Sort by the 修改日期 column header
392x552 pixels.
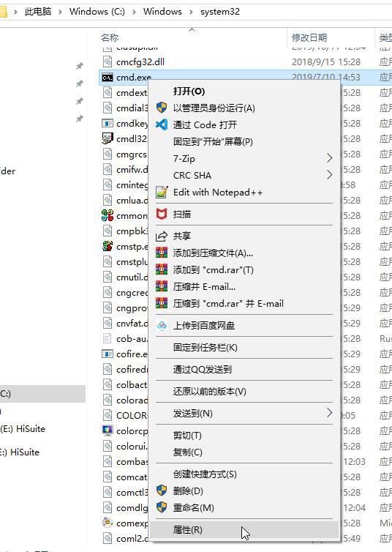click(309, 37)
